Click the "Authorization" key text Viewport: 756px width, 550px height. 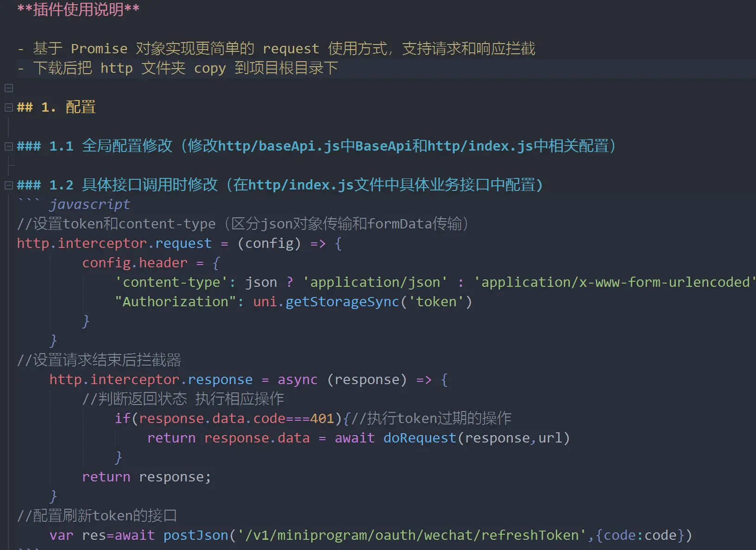176,302
